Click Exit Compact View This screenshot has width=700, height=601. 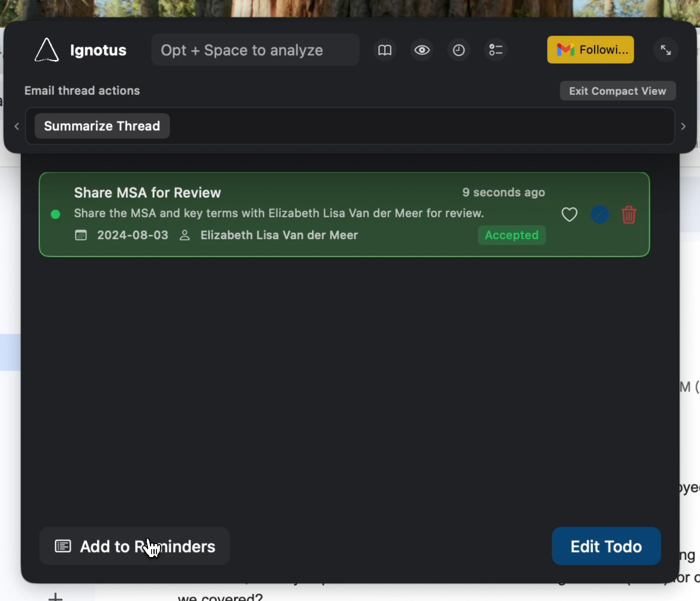(618, 91)
